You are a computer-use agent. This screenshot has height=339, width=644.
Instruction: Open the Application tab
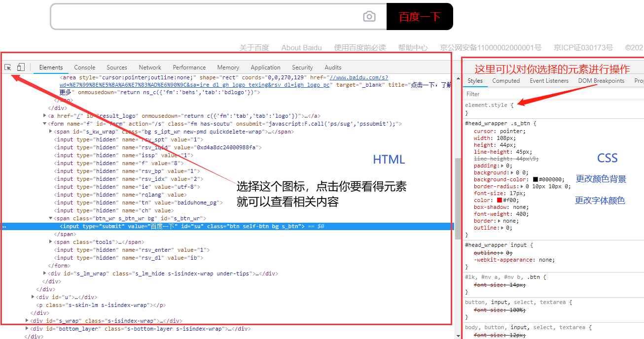tap(265, 68)
